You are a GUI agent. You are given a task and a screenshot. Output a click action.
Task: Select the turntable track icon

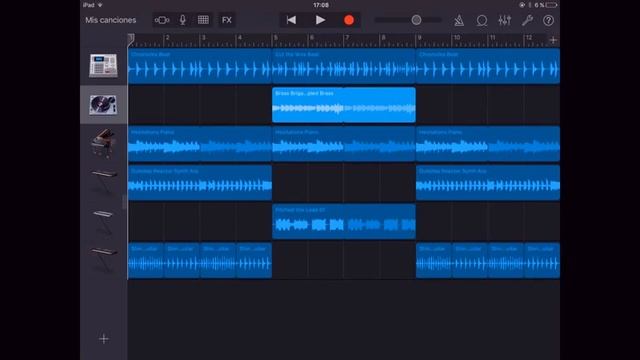[103, 105]
